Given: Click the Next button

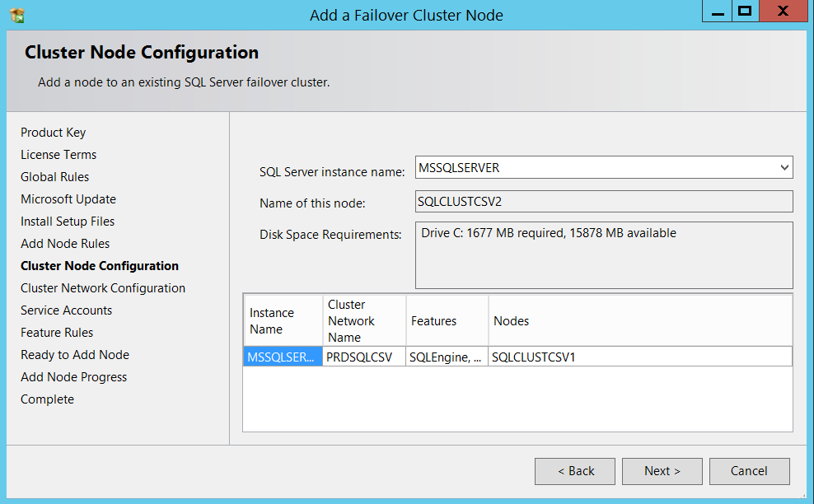Looking at the screenshot, I should [662, 471].
